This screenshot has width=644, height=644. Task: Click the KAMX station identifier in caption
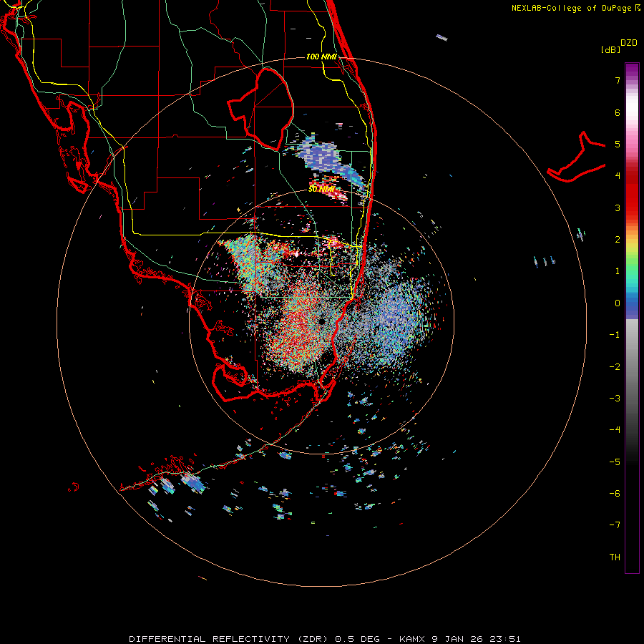413,639
